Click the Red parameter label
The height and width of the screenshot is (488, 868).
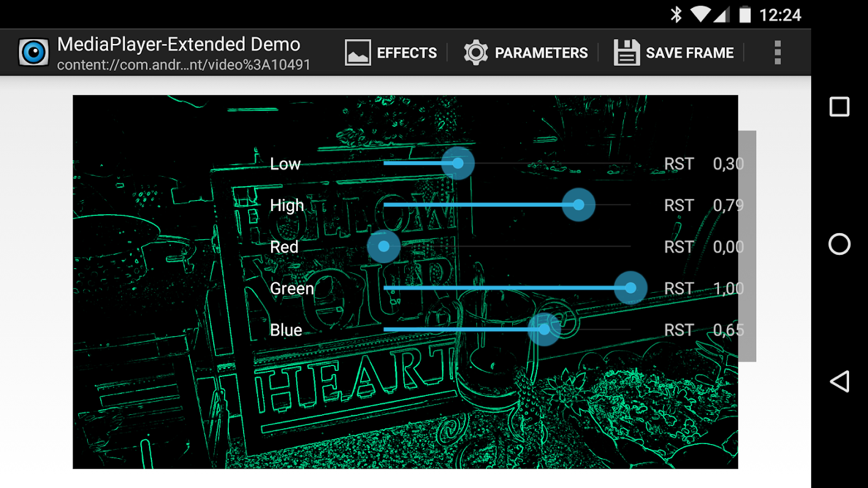[x=284, y=247]
